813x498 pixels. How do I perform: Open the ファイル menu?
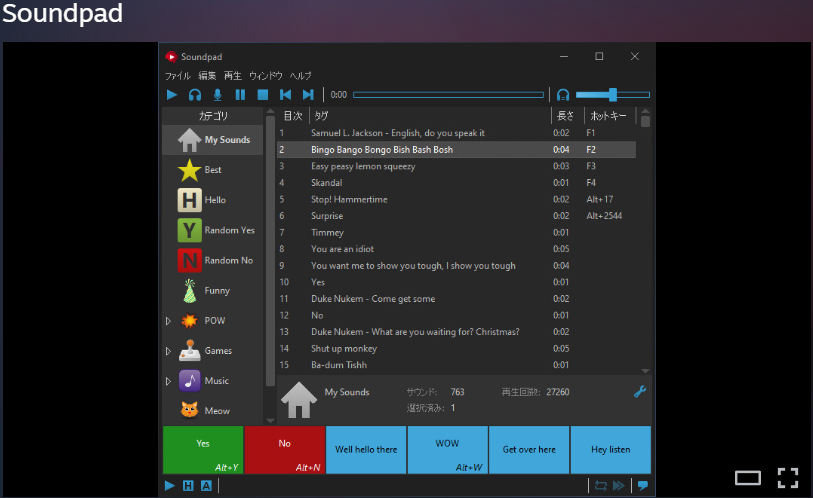[x=177, y=76]
